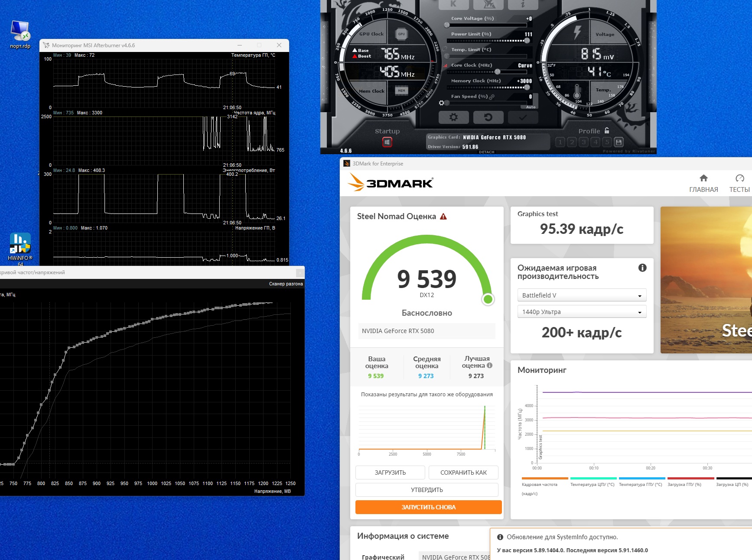Select Afterburner profile slot 5
This screenshot has width=752, height=560.
pyautogui.click(x=607, y=142)
